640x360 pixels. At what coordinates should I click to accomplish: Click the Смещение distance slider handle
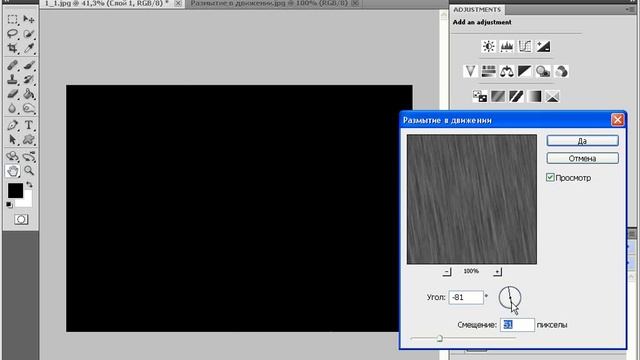click(x=440, y=338)
